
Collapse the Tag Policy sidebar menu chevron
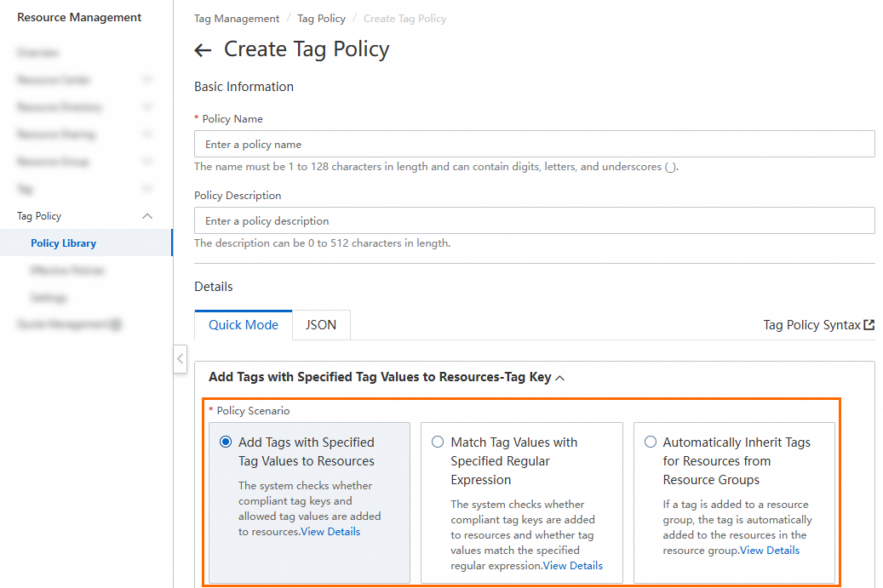pyautogui.click(x=147, y=216)
